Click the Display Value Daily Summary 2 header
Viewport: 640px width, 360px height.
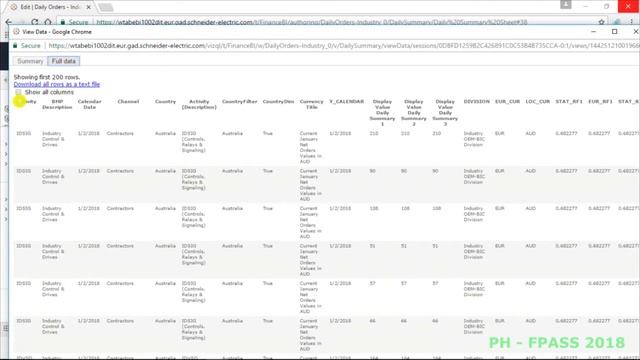414,113
